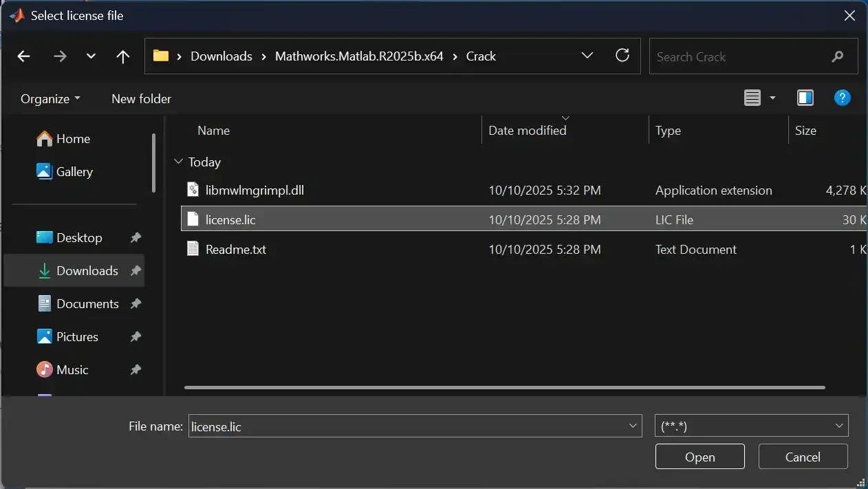Open the File name history dropdown arrow

[x=633, y=426]
